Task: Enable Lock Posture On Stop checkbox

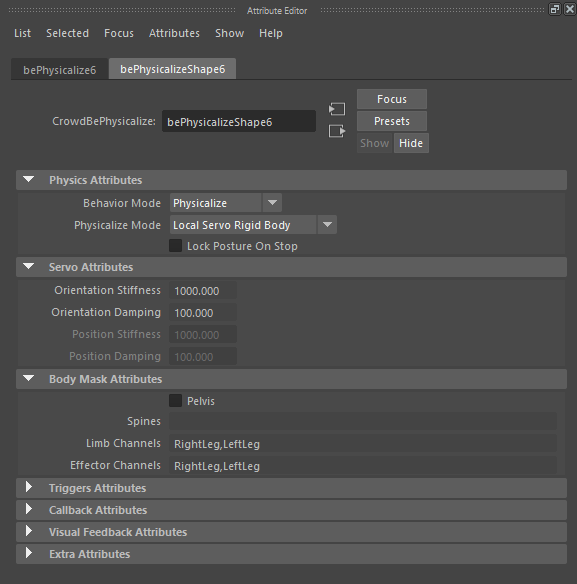Action: [175, 246]
